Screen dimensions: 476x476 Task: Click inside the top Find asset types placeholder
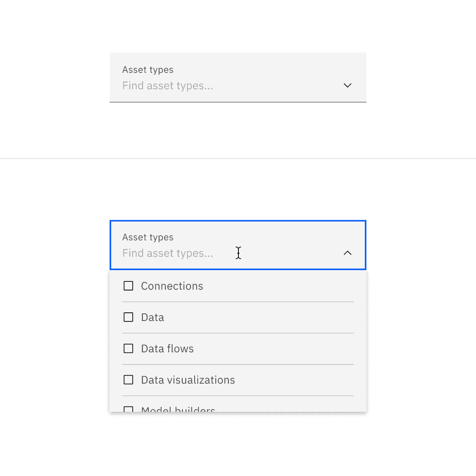(x=167, y=86)
